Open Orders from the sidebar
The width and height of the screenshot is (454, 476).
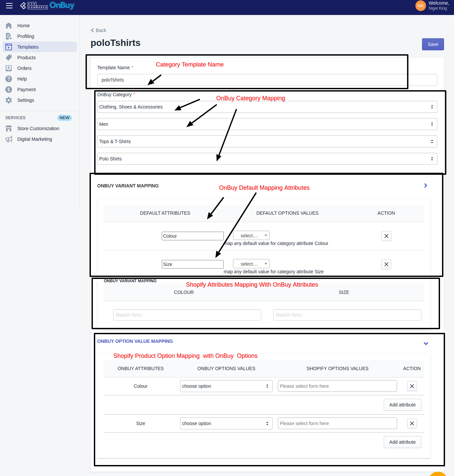(40, 68)
